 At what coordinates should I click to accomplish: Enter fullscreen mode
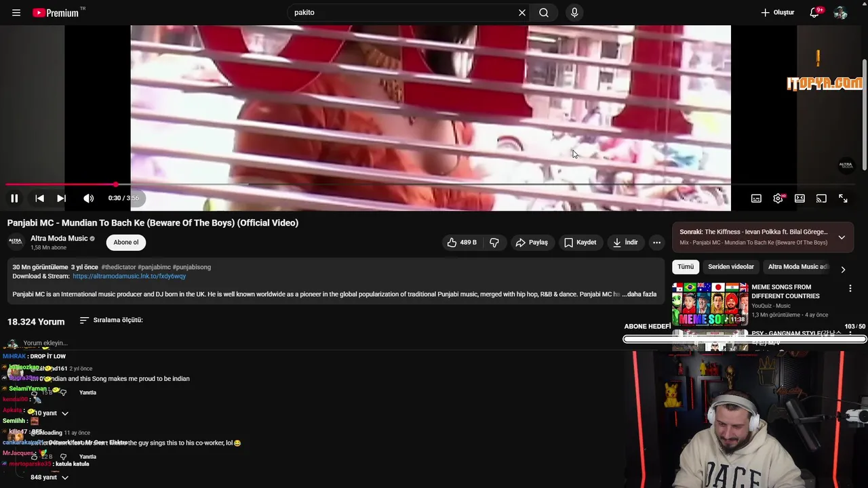(x=843, y=198)
